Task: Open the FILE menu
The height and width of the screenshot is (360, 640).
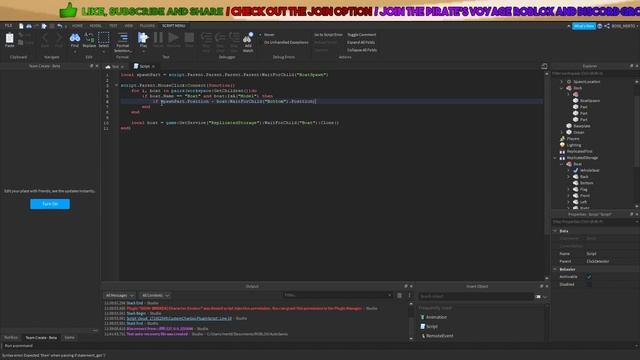Action: [x=8, y=26]
